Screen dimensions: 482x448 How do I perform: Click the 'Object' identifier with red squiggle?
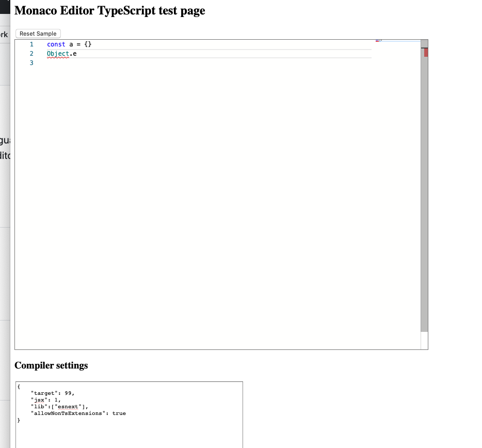(x=58, y=54)
